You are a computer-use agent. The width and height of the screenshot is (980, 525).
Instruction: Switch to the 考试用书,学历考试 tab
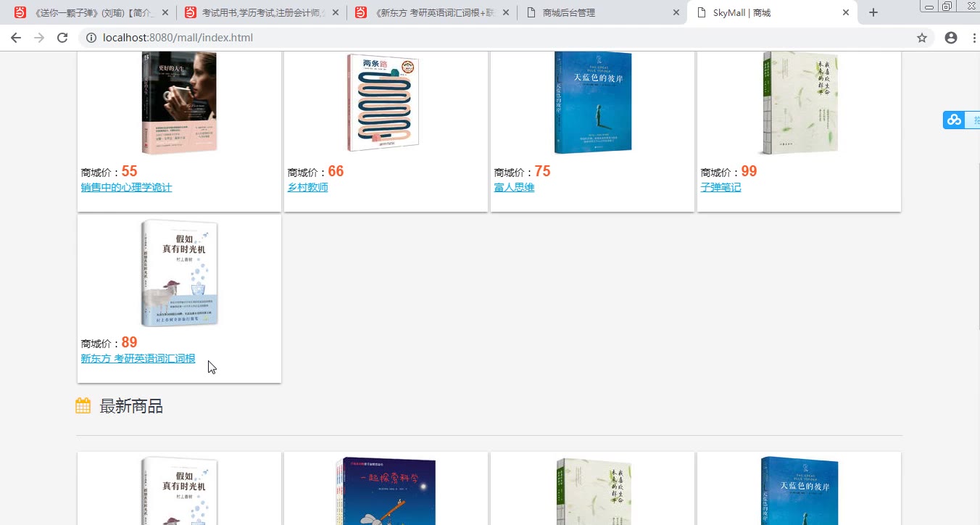(x=262, y=12)
